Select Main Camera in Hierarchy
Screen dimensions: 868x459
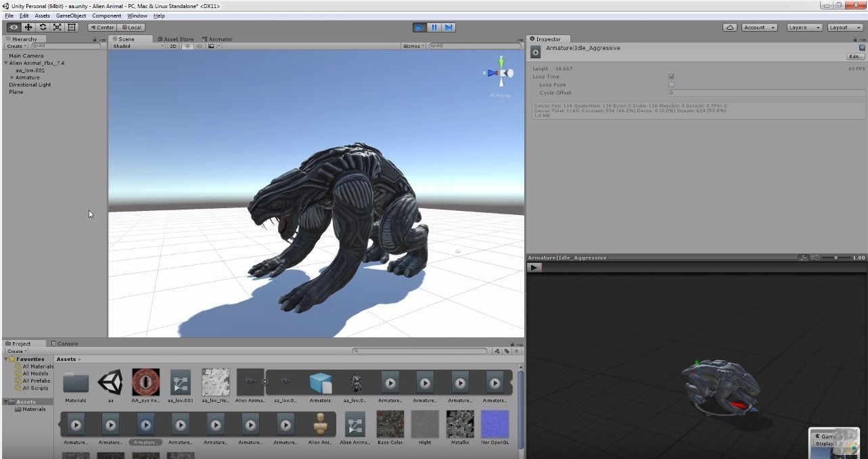pos(26,56)
